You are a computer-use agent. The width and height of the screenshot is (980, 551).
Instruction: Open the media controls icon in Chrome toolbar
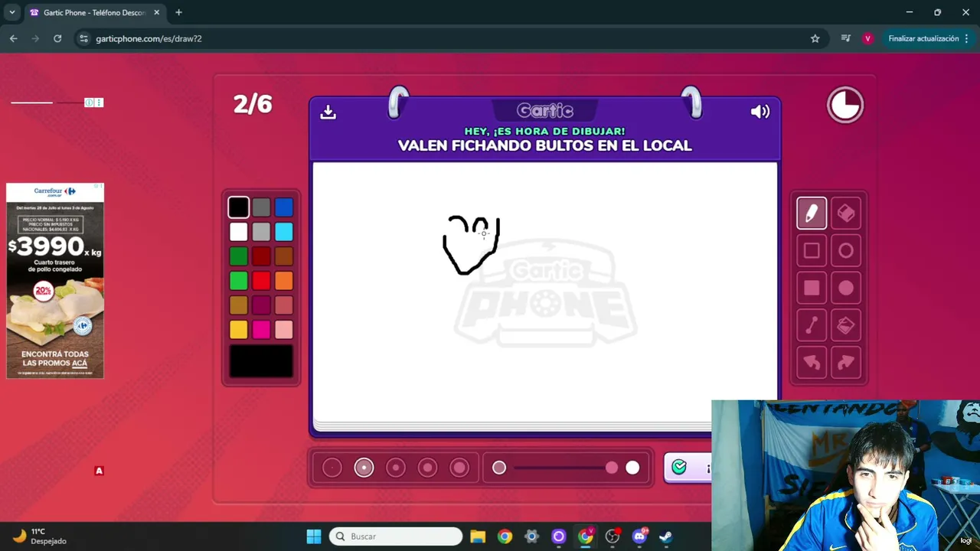coord(845,38)
